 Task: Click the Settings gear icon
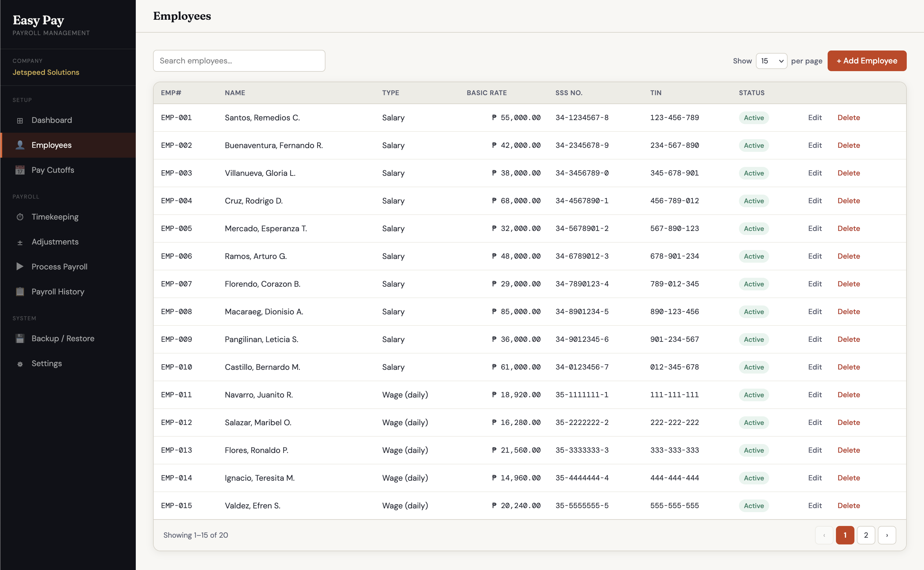click(x=20, y=364)
